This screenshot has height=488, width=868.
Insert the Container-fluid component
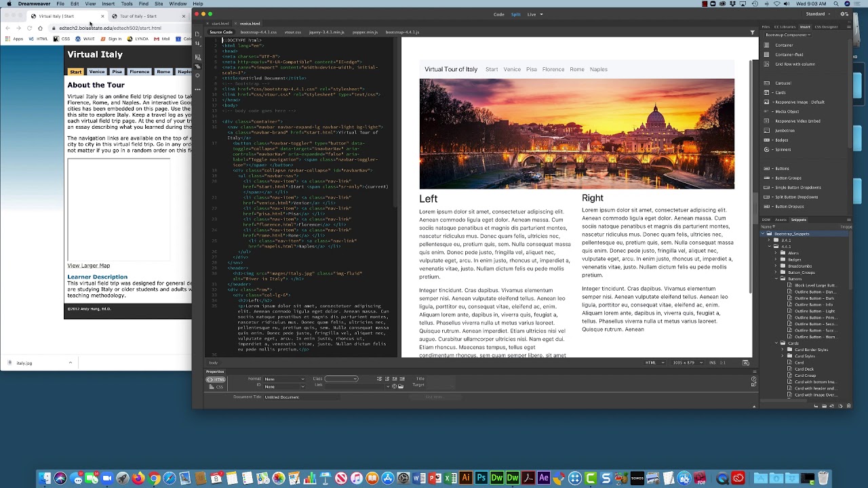tap(789, 55)
